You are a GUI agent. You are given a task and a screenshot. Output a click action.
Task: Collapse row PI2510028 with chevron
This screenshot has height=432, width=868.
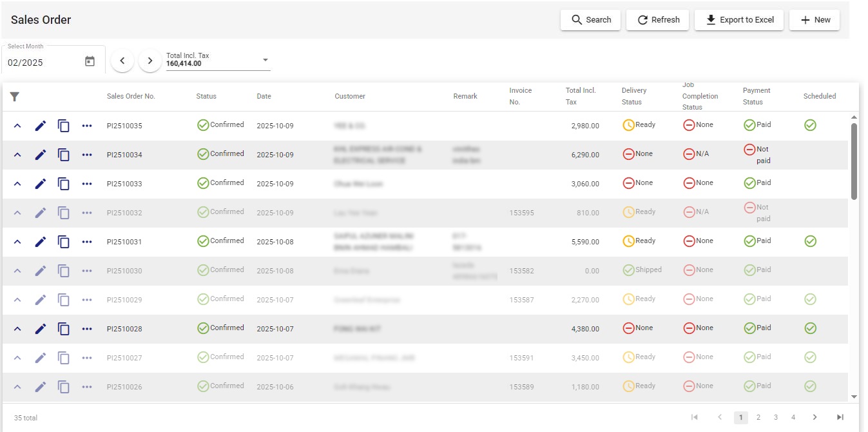tap(17, 329)
